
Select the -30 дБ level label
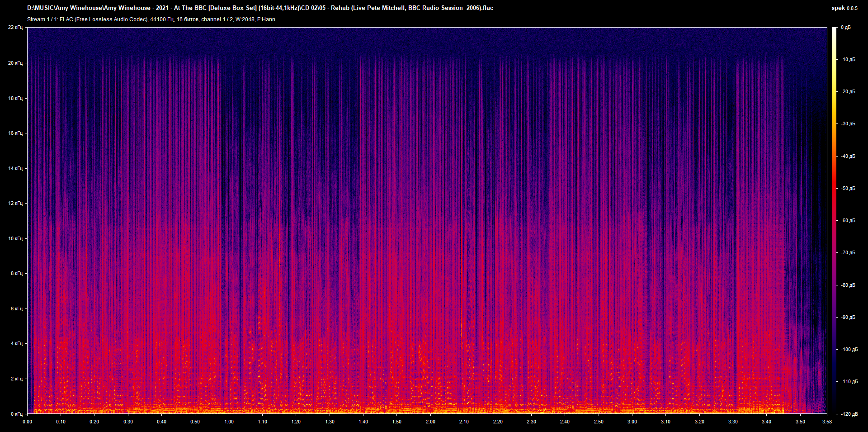(x=848, y=123)
